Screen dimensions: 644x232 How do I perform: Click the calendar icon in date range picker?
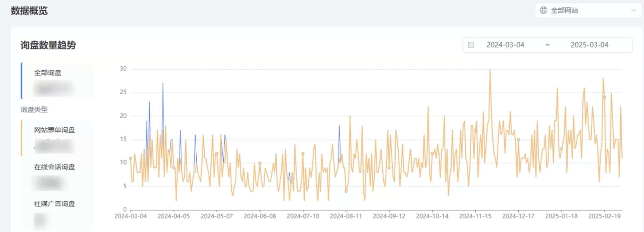tap(471, 45)
